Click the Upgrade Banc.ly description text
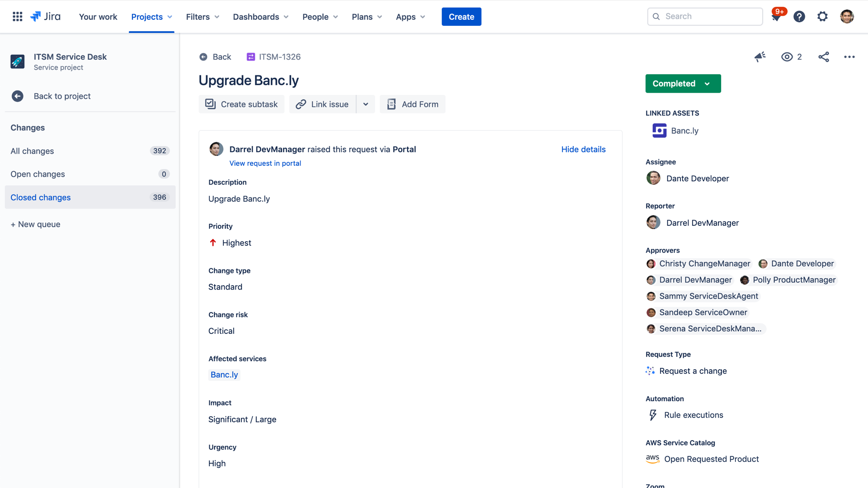This screenshot has width=868, height=488. 239,199
